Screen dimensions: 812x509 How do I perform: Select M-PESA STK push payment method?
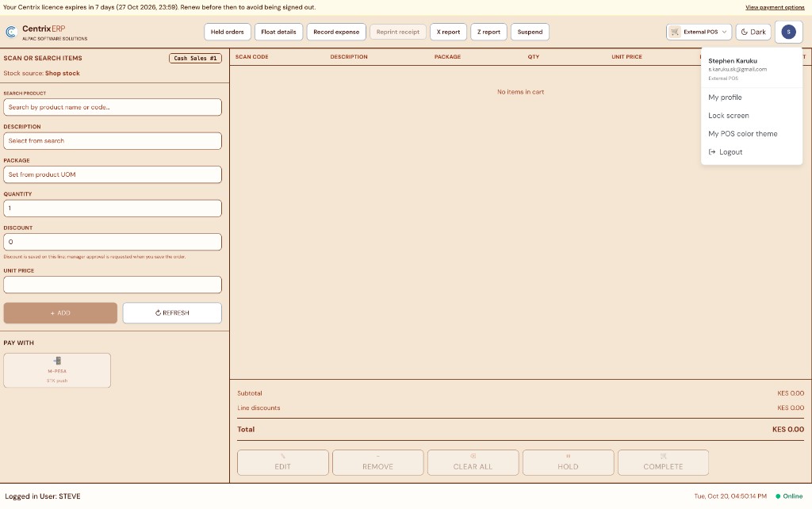click(57, 370)
